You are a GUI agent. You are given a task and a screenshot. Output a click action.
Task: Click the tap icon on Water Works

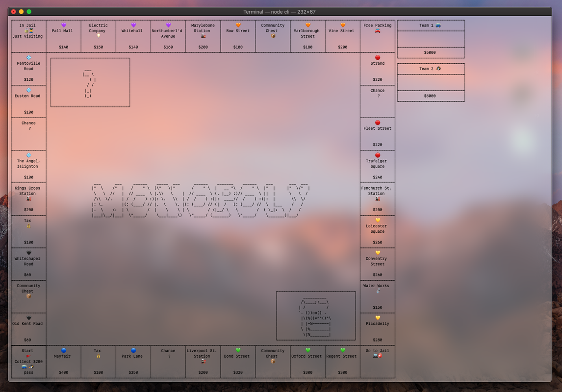point(378,291)
